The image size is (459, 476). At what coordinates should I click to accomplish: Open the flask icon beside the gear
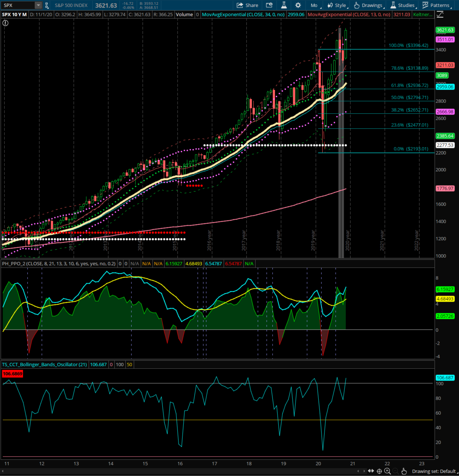point(284,5)
